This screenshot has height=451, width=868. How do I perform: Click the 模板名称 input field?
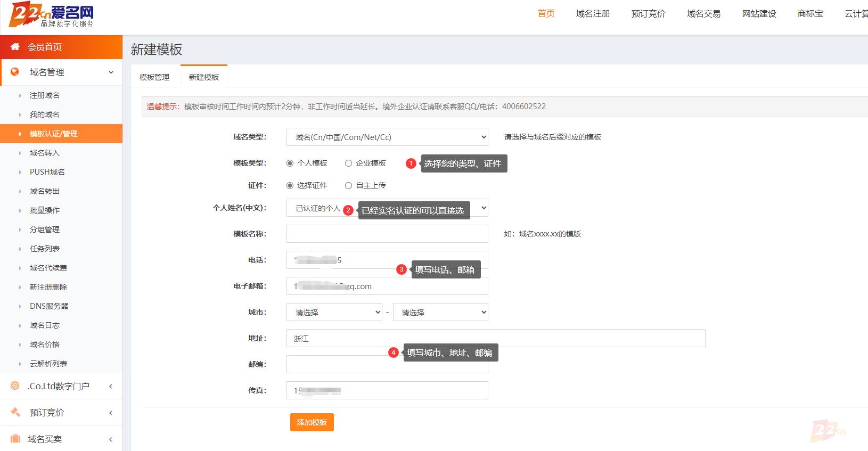(x=387, y=234)
